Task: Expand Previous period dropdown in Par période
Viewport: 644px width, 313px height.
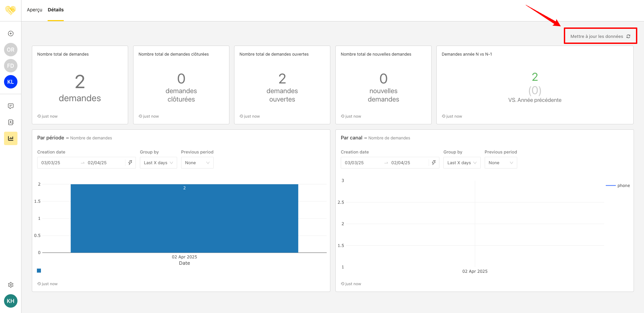Action: [x=197, y=163]
